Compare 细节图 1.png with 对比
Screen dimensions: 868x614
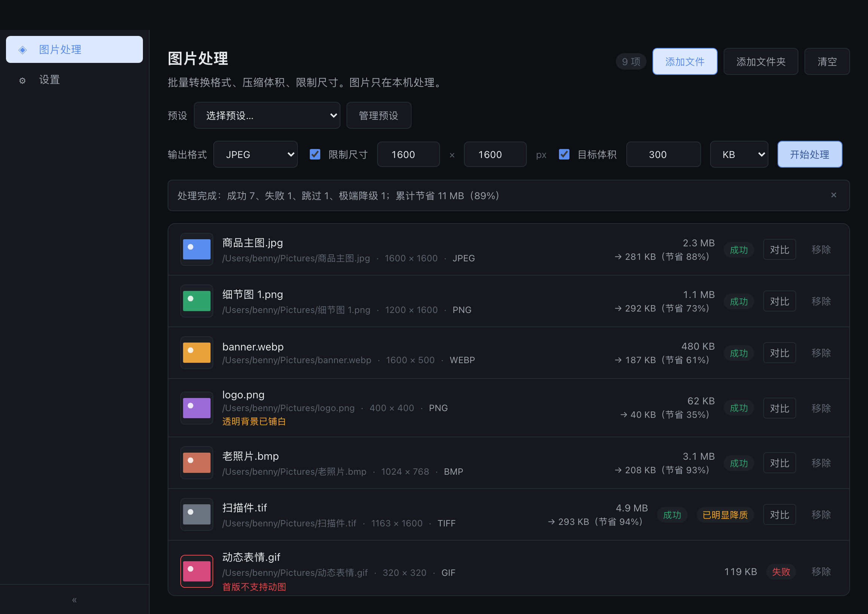coord(780,301)
